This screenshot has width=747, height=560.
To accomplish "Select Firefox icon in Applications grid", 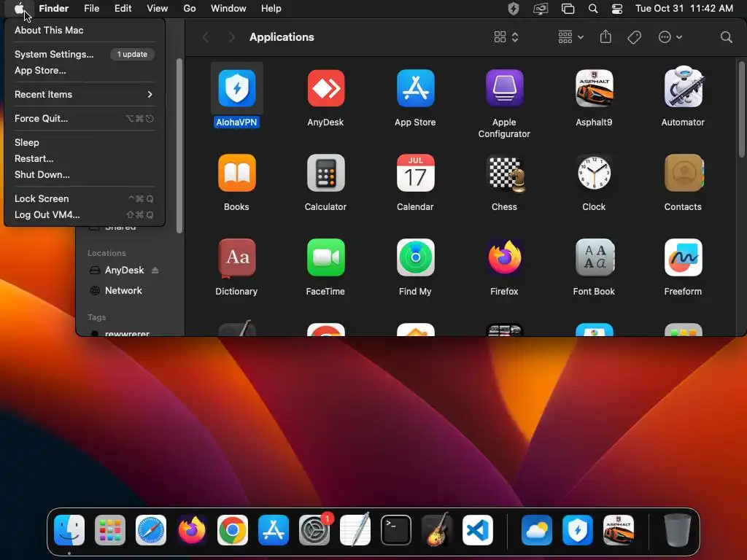I will 505,257.
